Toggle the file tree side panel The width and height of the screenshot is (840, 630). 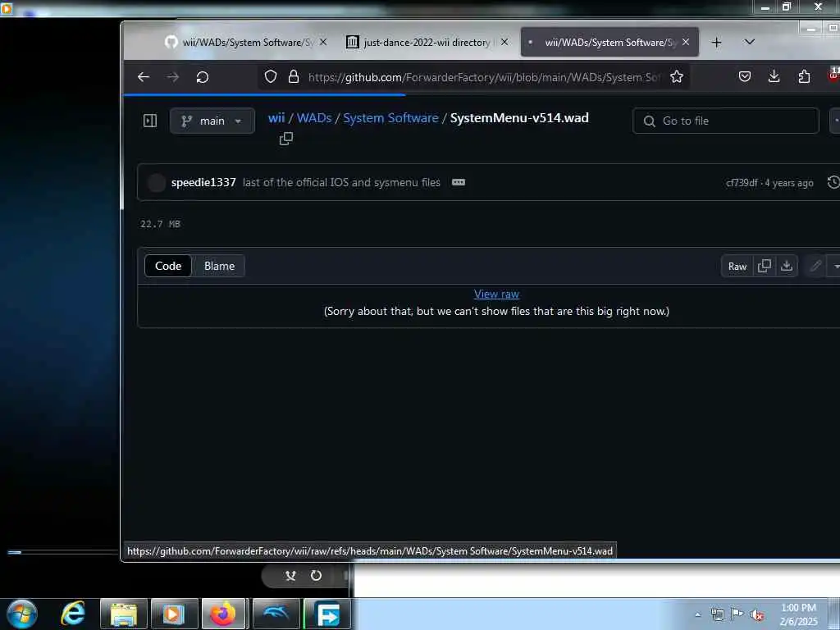point(150,121)
